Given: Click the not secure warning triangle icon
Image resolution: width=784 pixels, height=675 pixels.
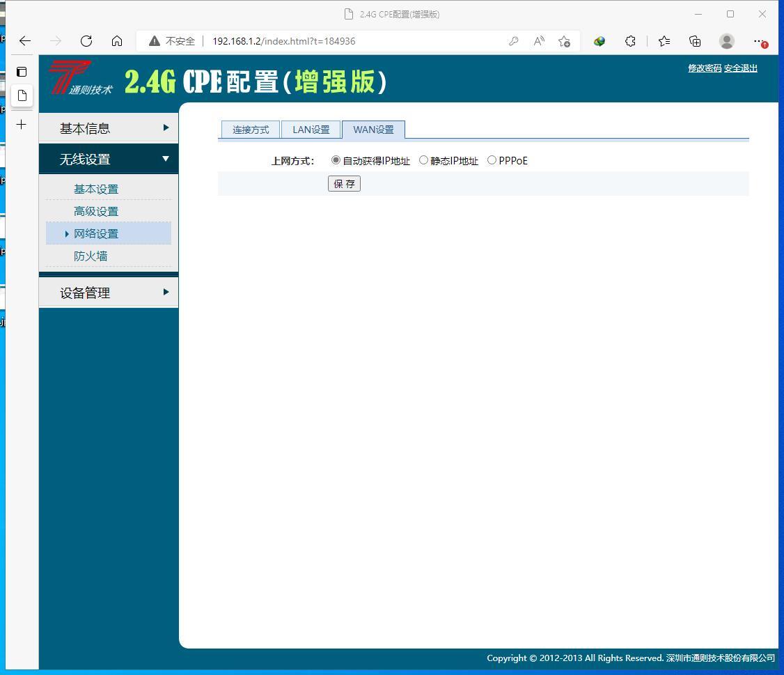Looking at the screenshot, I should [x=155, y=41].
